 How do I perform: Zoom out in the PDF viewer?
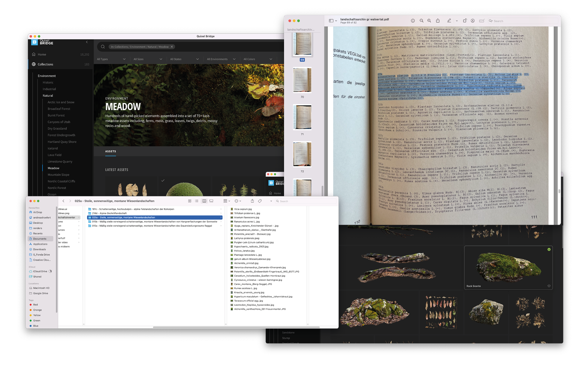click(421, 21)
